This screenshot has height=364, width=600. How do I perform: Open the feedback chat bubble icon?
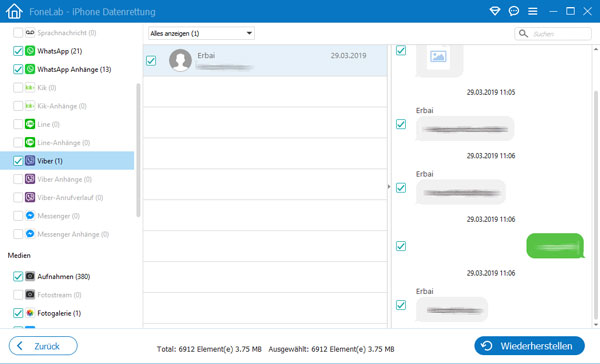coord(514,11)
